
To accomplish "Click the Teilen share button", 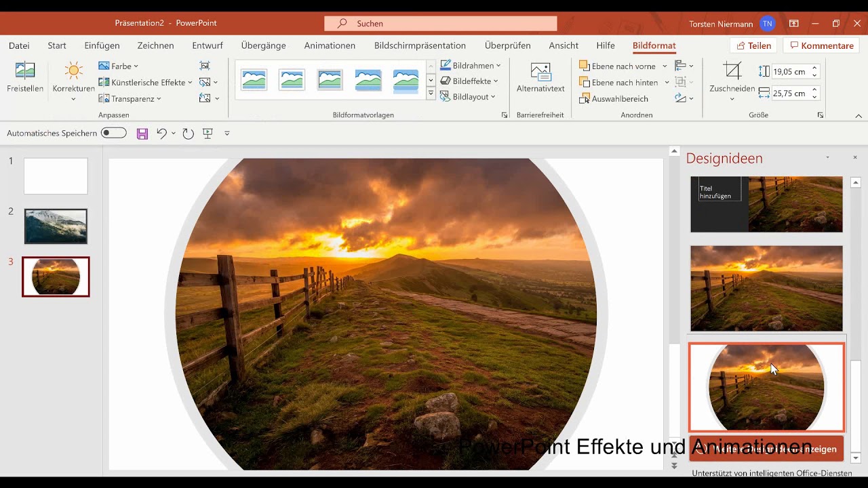I will tap(753, 45).
